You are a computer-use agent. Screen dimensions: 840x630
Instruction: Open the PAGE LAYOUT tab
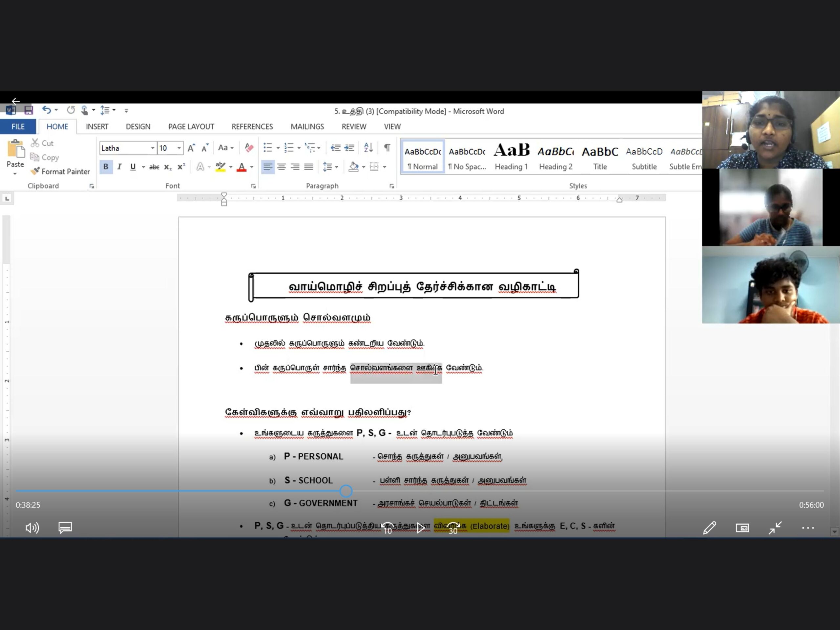[191, 126]
